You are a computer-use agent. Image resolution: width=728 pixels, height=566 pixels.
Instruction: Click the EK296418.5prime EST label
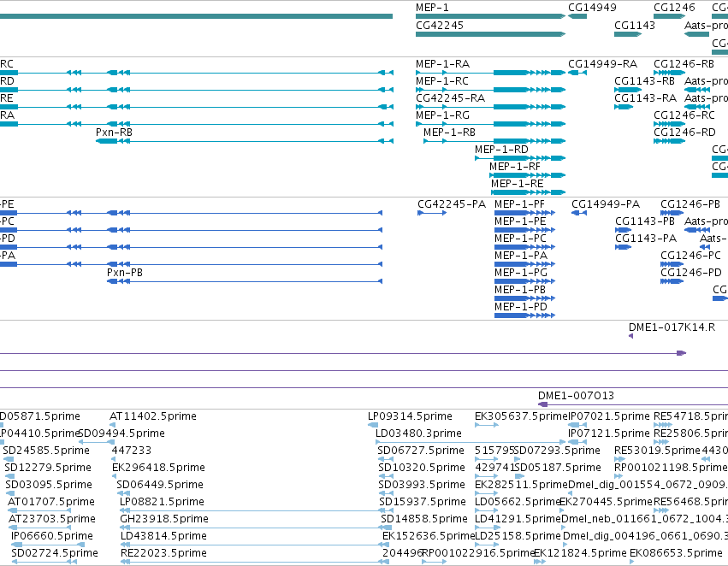[x=158, y=468]
